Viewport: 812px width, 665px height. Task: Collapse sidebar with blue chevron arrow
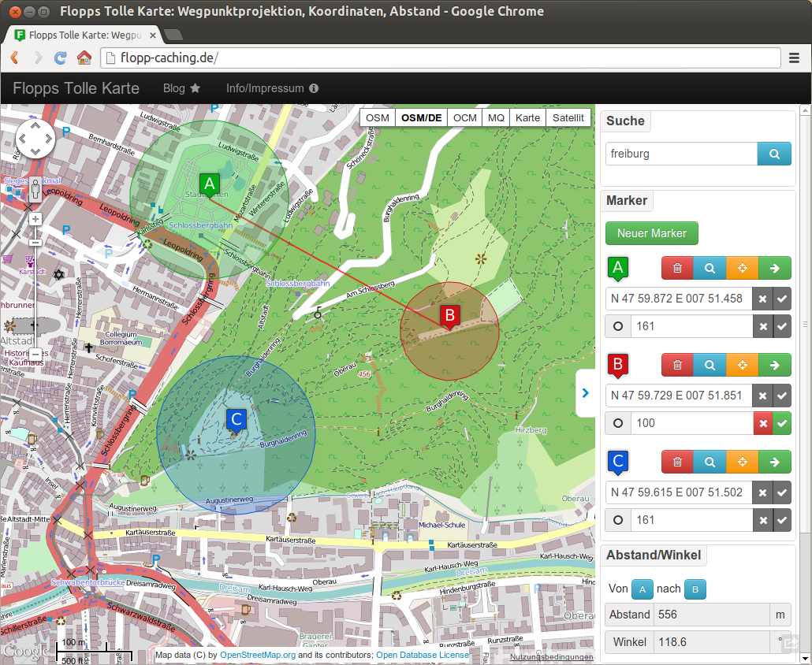click(x=586, y=393)
